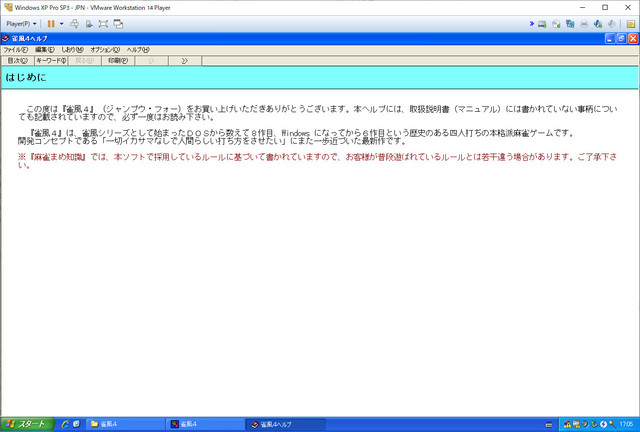Click the VMware sound card device icon
Image resolution: width=640 pixels, height=432 pixels.
(598, 24)
